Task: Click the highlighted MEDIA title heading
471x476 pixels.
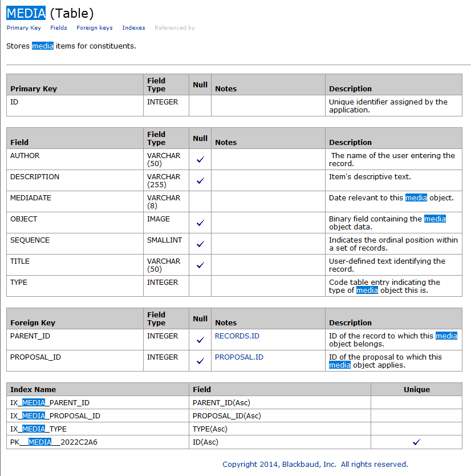Action: pyautogui.click(x=26, y=13)
